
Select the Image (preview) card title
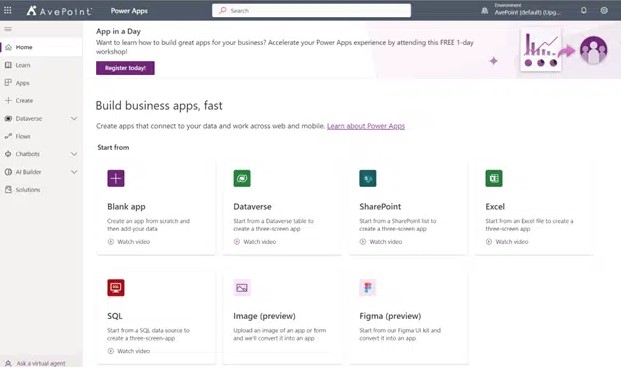264,316
